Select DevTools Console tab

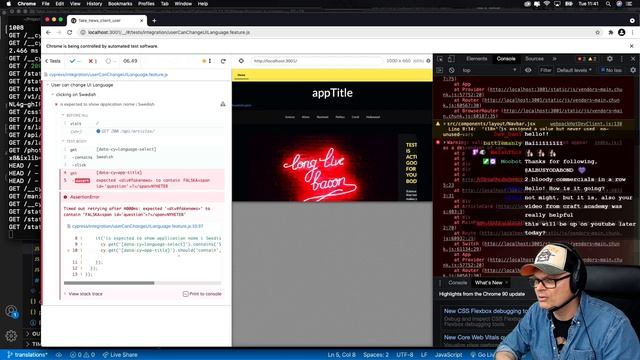pos(506,59)
